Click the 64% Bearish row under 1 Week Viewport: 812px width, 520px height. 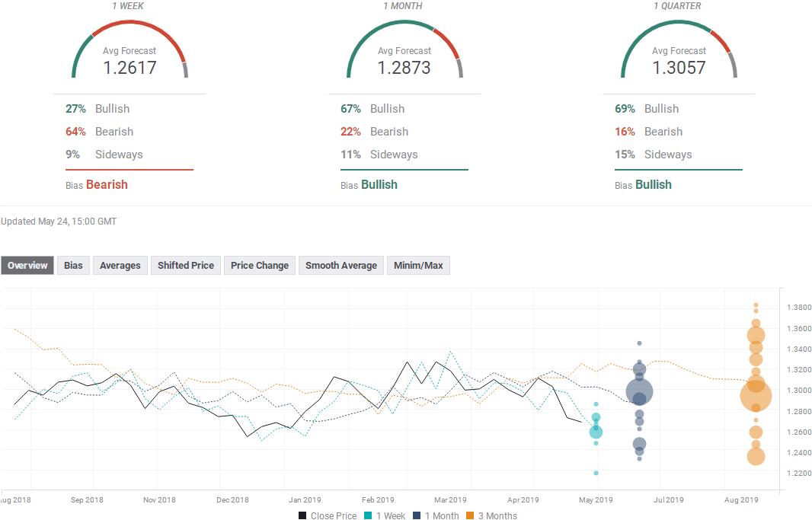99,132
